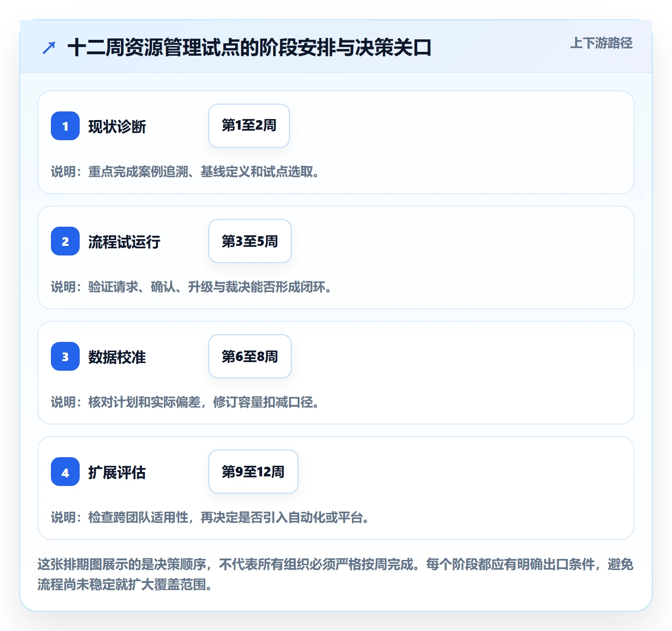The width and height of the screenshot is (672, 631).
Task: Click the 现状诊断 phase heading
Action: coord(117,127)
